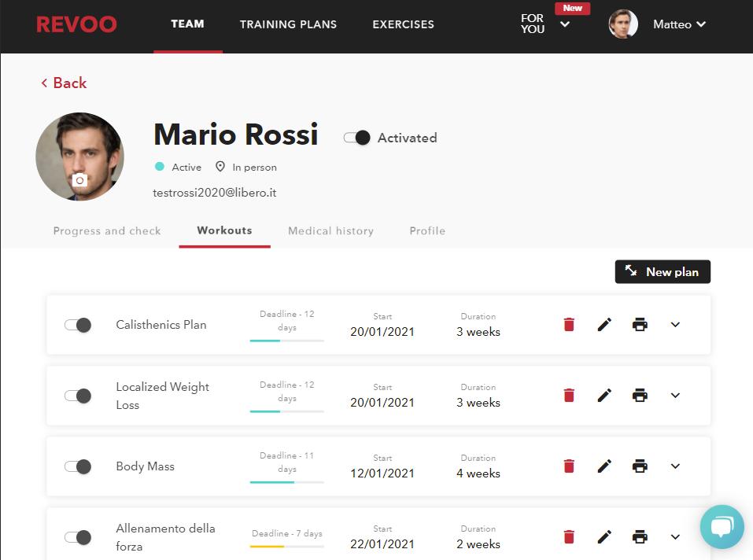Click the Body Mass plan name
753x560 pixels.
pyautogui.click(x=145, y=466)
